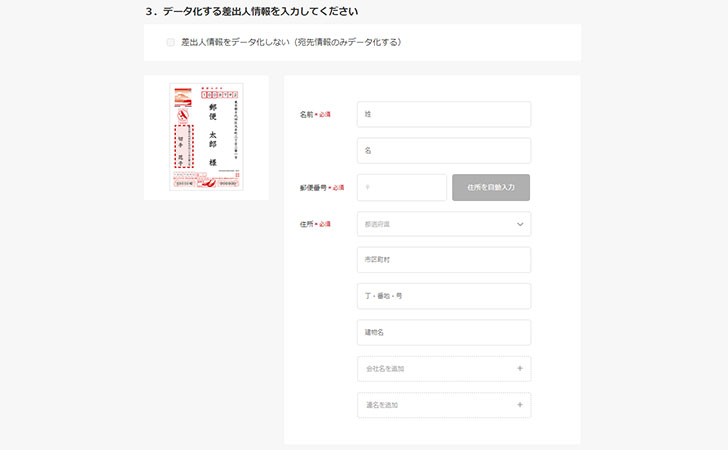This screenshot has height=450, width=728.
Task: Expand the 会社名を追加 field
Action: coord(444,369)
